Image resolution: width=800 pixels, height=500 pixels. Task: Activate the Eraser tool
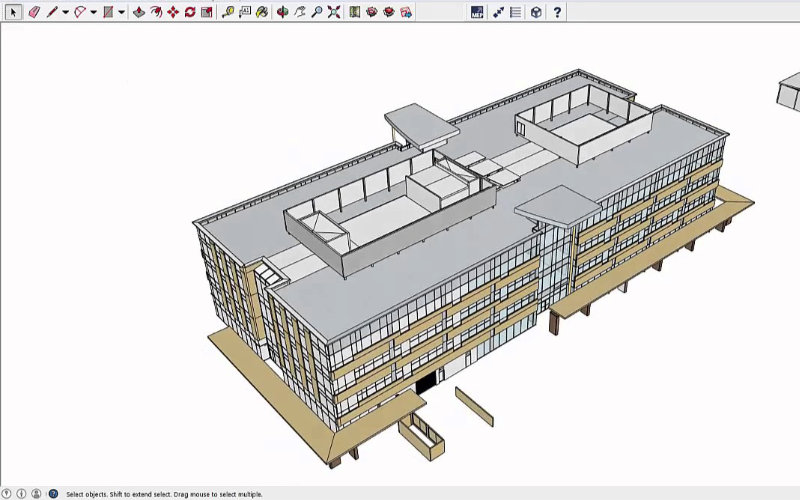tap(34, 12)
